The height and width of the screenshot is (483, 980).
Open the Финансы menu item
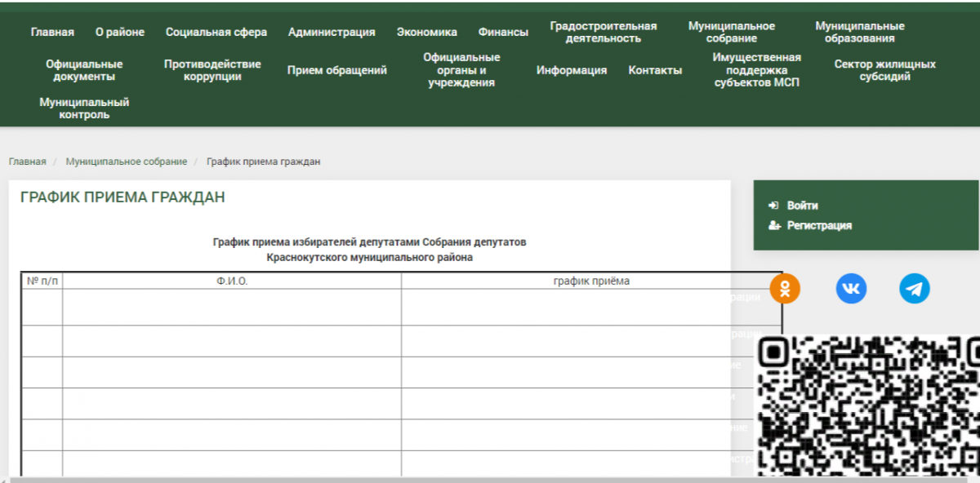click(503, 33)
